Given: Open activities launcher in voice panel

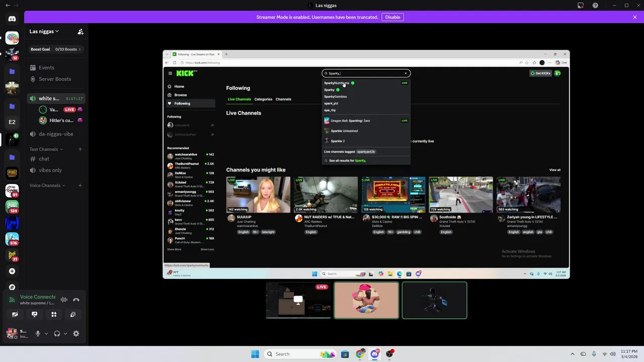Looking at the screenshot, I should (54, 314).
